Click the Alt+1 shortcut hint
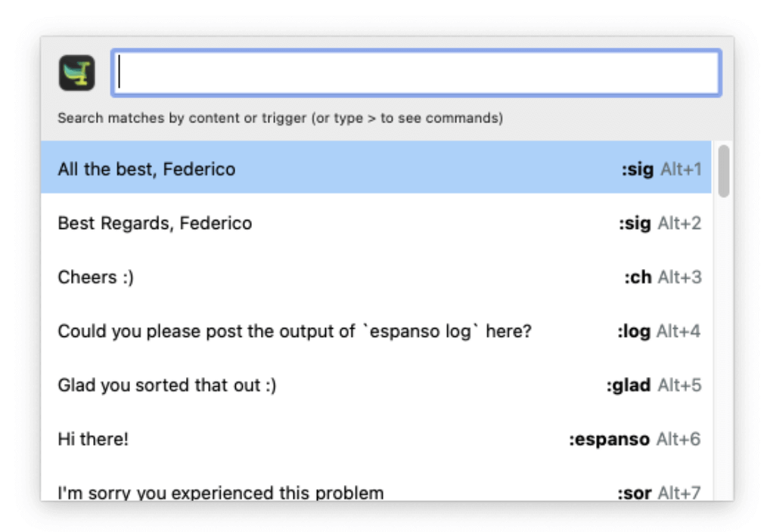Viewport: 770px width, 532px height. pos(681,169)
